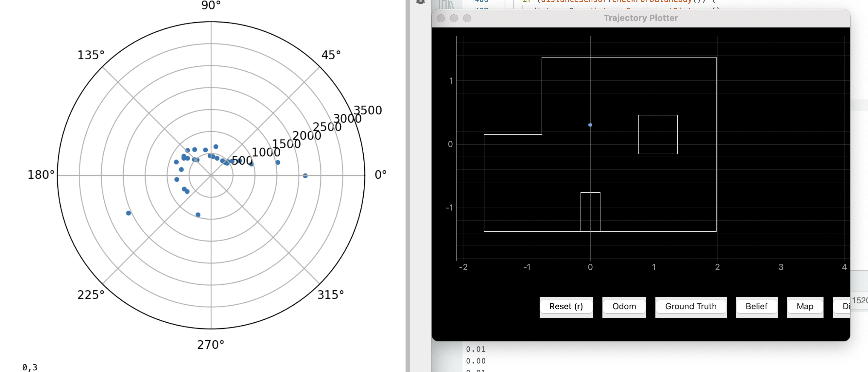Click x-axis tick label 3 in plotter

781,267
